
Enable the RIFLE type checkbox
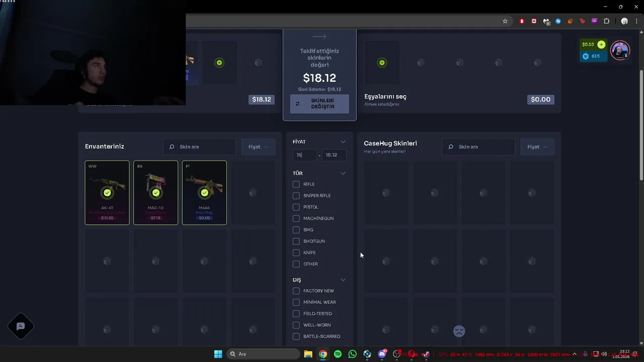click(296, 184)
